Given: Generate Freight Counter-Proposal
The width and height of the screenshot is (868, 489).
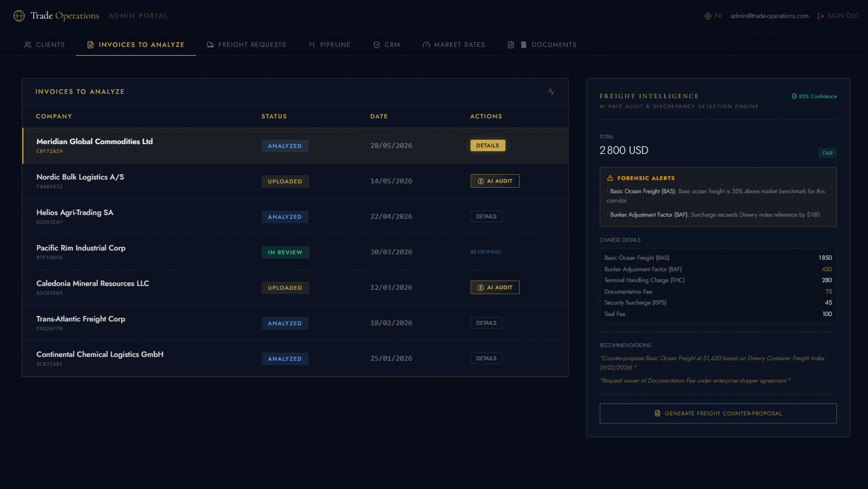Looking at the screenshot, I should [x=718, y=413].
